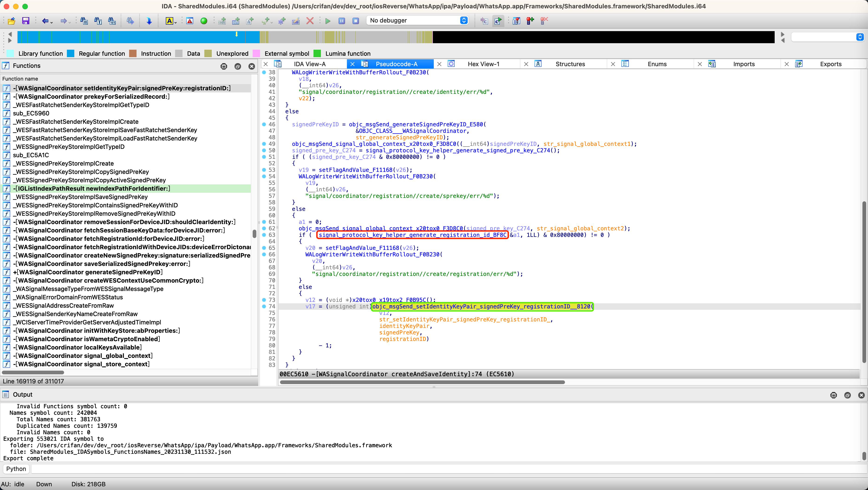
Task: Close the Output panel
Action: pos(861,395)
